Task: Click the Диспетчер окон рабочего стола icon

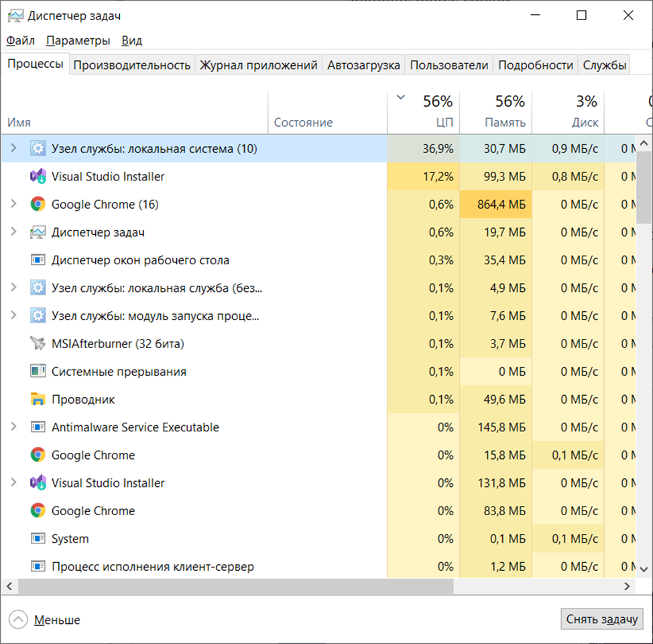Action: (37, 260)
